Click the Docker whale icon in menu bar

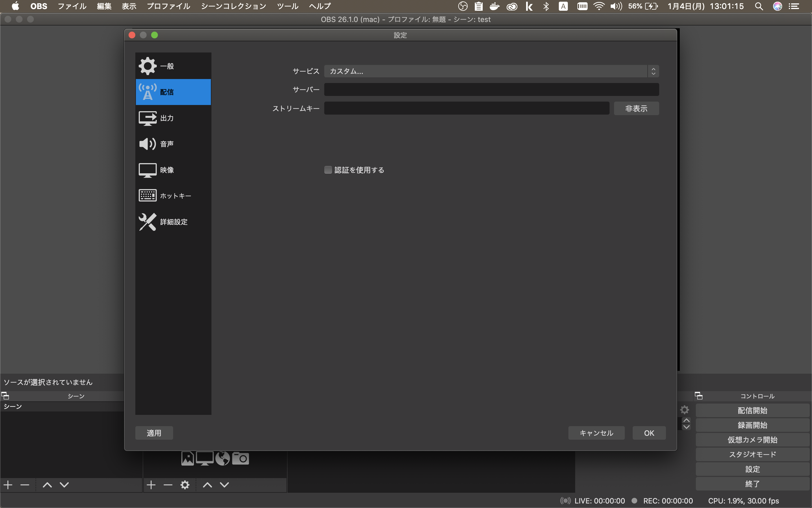[x=495, y=6]
